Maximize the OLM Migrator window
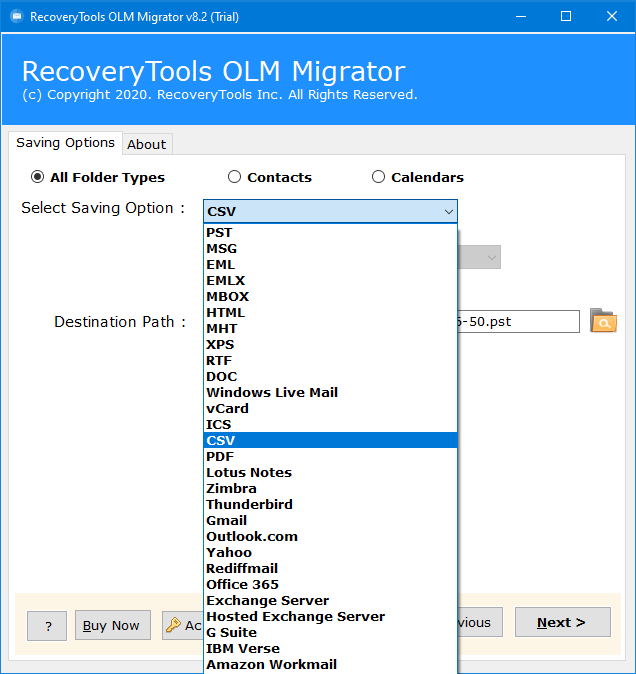 pyautogui.click(x=566, y=16)
